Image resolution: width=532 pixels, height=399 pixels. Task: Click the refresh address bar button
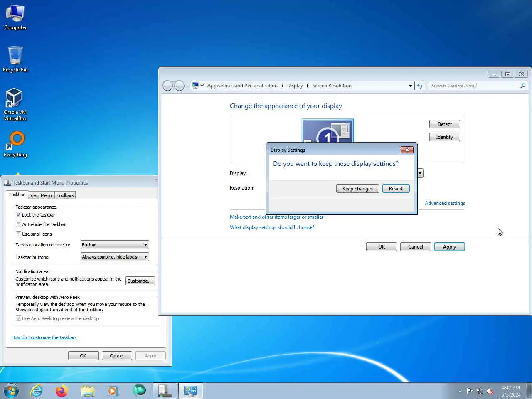click(x=420, y=86)
